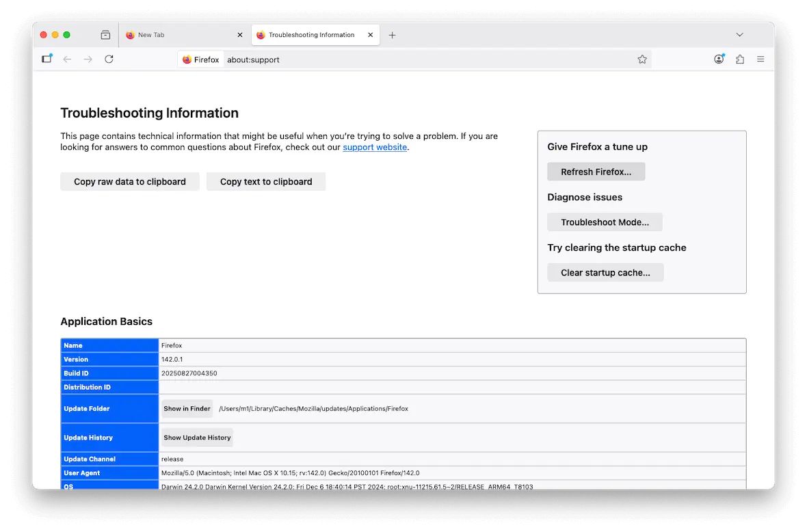The height and width of the screenshot is (532, 807).
Task: Select the version value 142.0.1
Action: pyautogui.click(x=172, y=359)
